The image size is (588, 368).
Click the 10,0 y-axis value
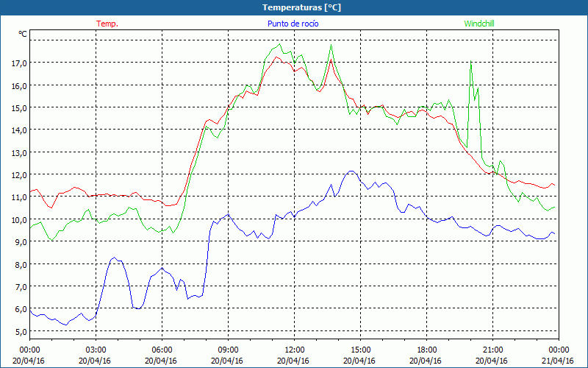(x=20, y=219)
